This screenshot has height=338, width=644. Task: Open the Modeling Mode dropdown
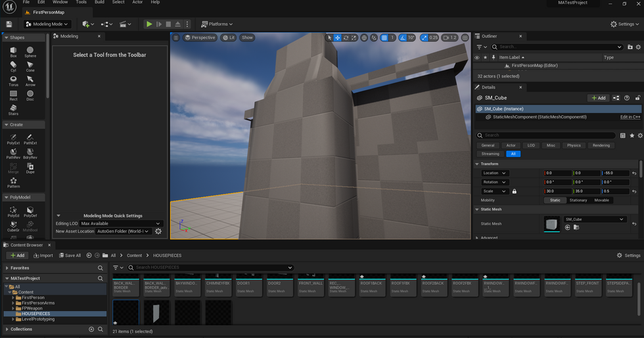[47, 24]
